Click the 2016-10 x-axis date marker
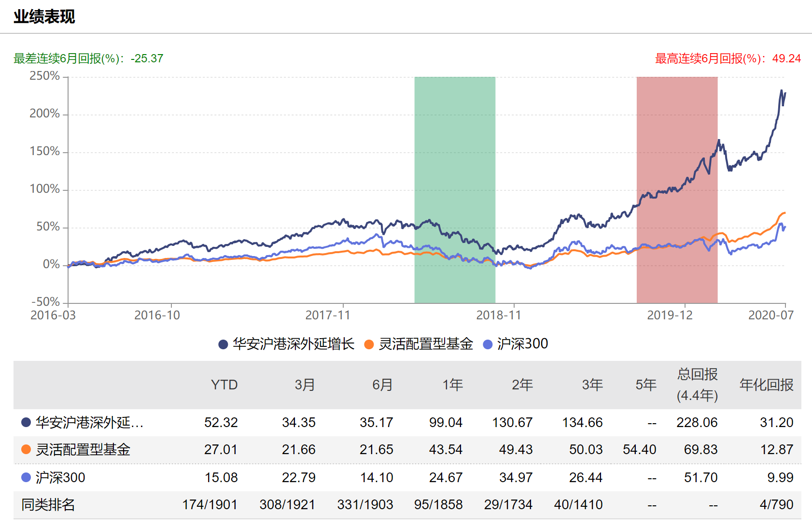This screenshot has height=529, width=812. pyautogui.click(x=157, y=315)
